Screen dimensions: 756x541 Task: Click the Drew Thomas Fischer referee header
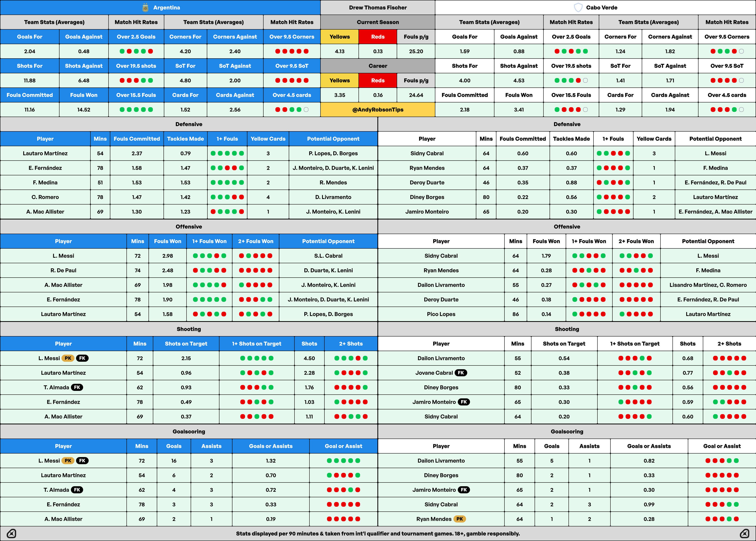(x=378, y=7)
